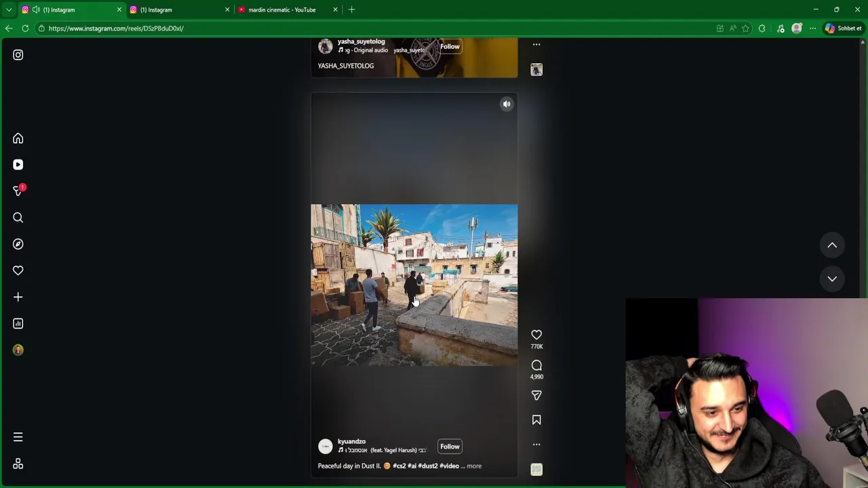This screenshot has height=488, width=868.
Task: Open the profile avatar in sidebar
Action: [18, 350]
